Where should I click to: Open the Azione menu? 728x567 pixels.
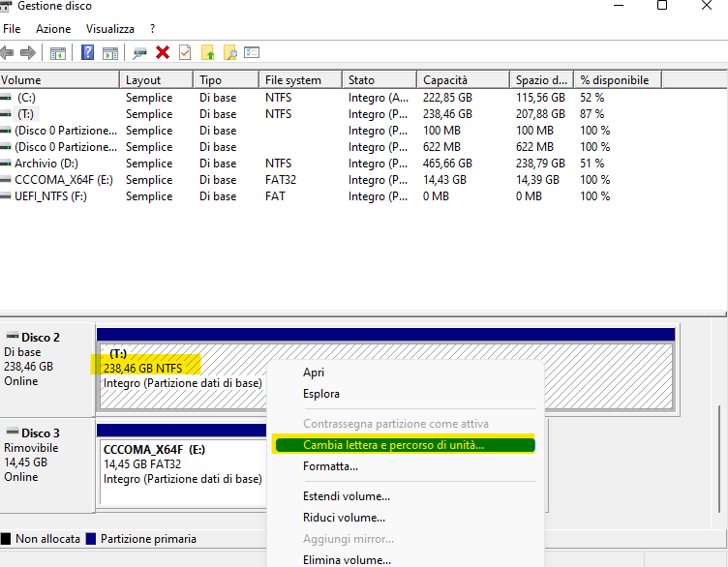[x=53, y=29]
